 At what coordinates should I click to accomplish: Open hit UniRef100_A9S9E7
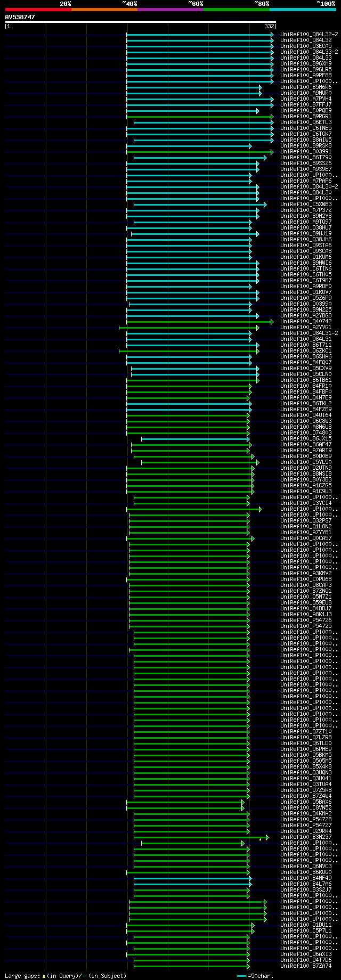(306, 169)
